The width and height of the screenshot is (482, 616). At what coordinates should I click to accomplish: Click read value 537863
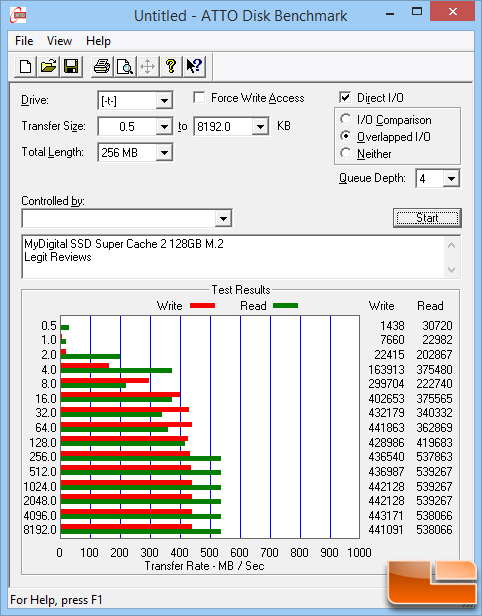(434, 457)
